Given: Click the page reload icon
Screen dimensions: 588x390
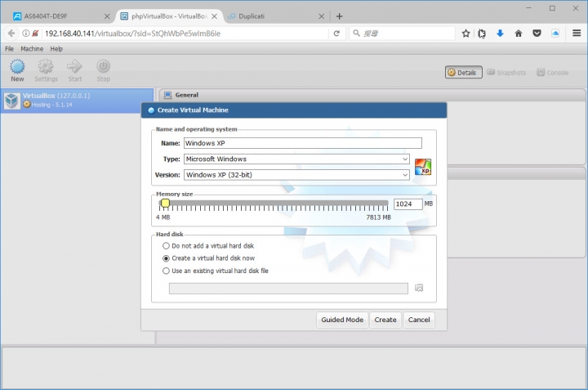Looking at the screenshot, I should pyautogui.click(x=336, y=34).
